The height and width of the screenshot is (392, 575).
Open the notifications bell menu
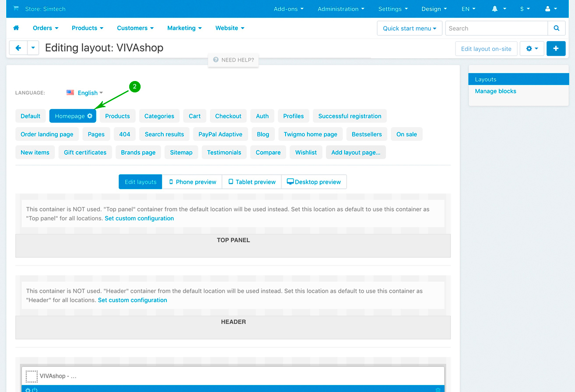tap(499, 9)
